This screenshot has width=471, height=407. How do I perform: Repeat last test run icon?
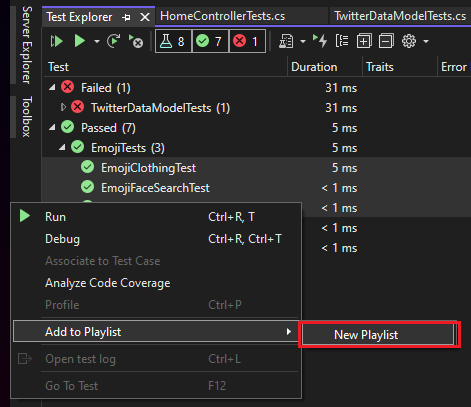[114, 41]
